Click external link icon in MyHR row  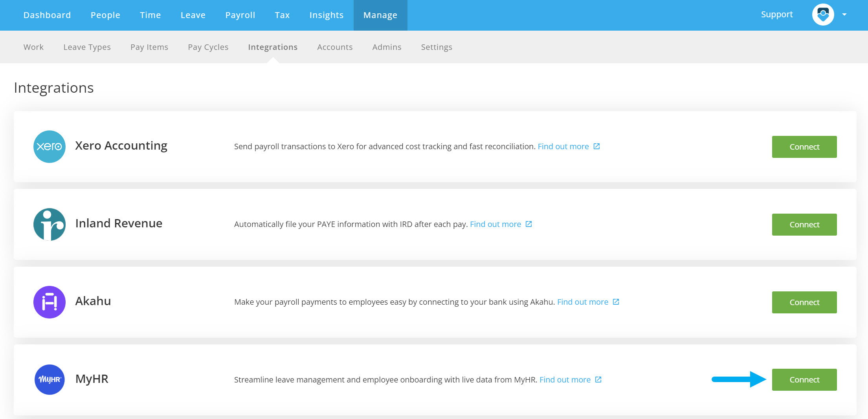[x=598, y=380]
